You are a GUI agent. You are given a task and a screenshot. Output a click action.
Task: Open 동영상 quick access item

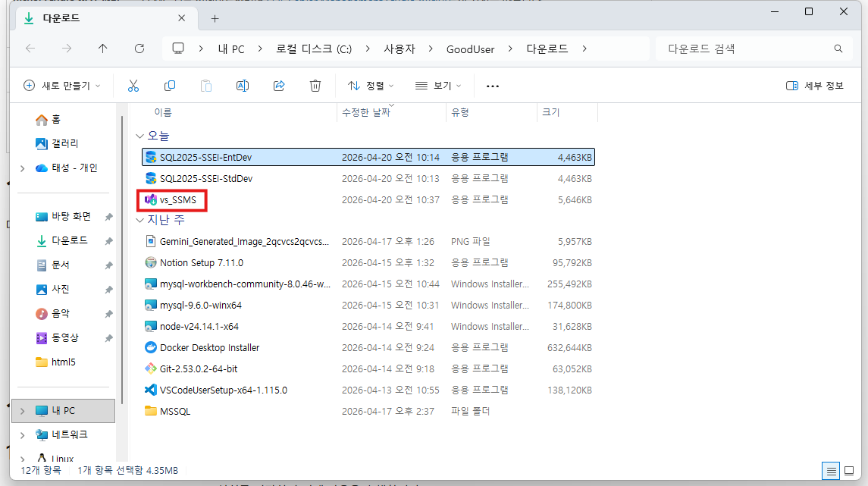tap(63, 337)
